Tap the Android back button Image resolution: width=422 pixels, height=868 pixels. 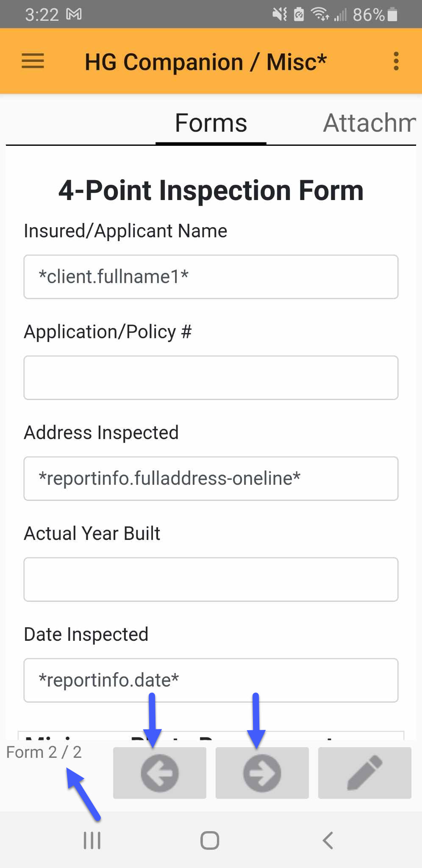pyautogui.click(x=328, y=840)
